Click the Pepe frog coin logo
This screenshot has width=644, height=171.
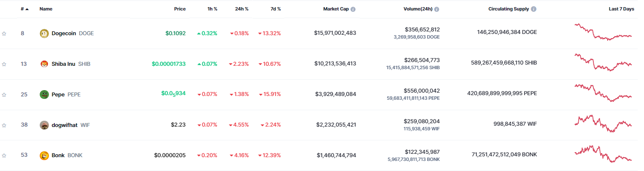[x=44, y=94]
